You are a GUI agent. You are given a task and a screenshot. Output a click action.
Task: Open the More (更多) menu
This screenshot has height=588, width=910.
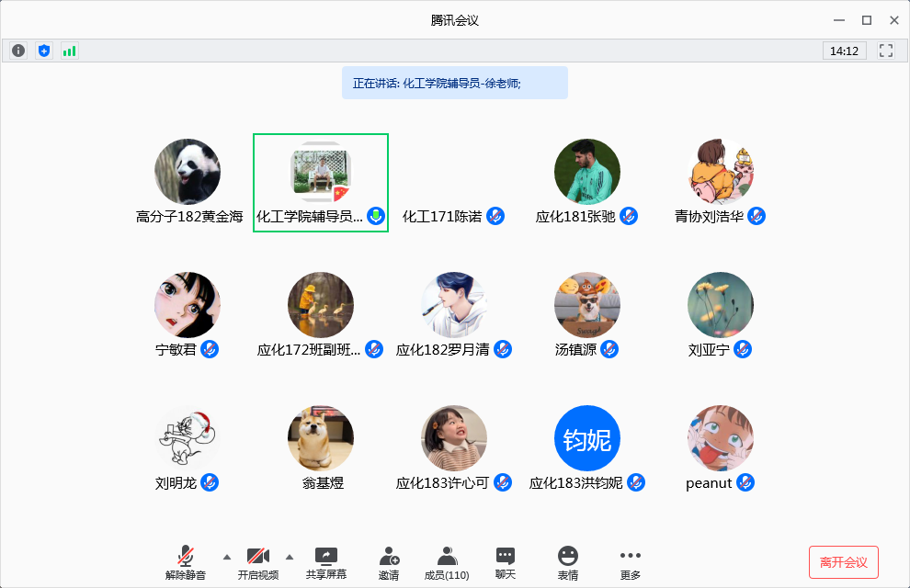pos(630,563)
